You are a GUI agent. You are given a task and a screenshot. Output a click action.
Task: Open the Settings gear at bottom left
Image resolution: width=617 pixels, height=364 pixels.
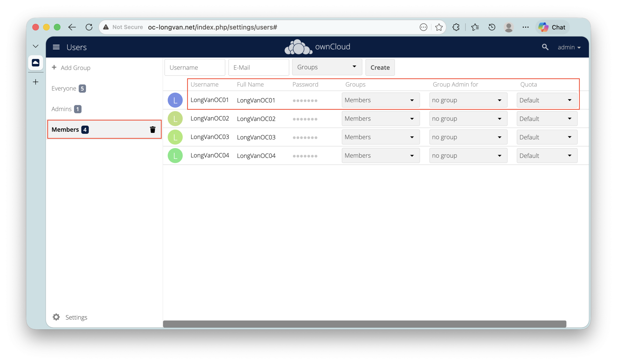pos(56,317)
